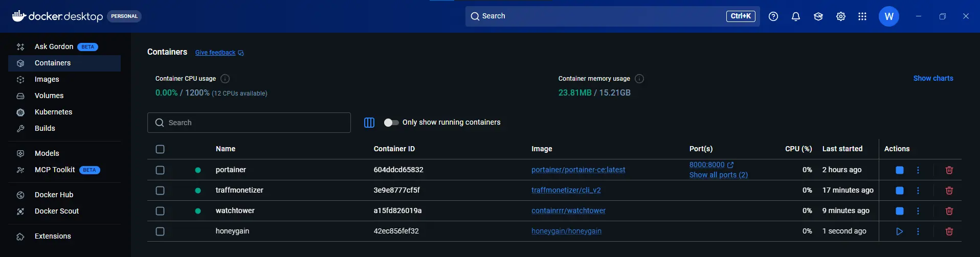The width and height of the screenshot is (980, 257).
Task: Open Settings gear icon
Action: pos(841,16)
